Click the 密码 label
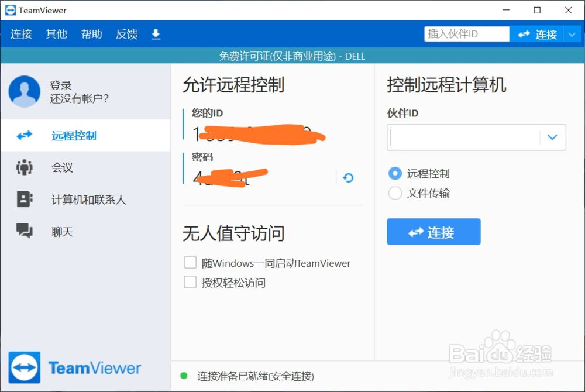The image size is (585, 392). [202, 157]
